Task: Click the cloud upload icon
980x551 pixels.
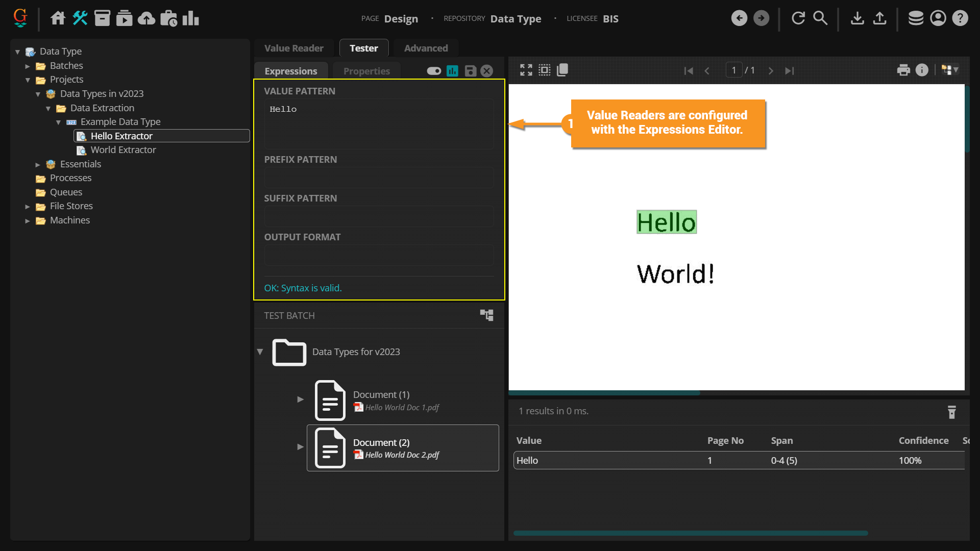Action: 146,18
